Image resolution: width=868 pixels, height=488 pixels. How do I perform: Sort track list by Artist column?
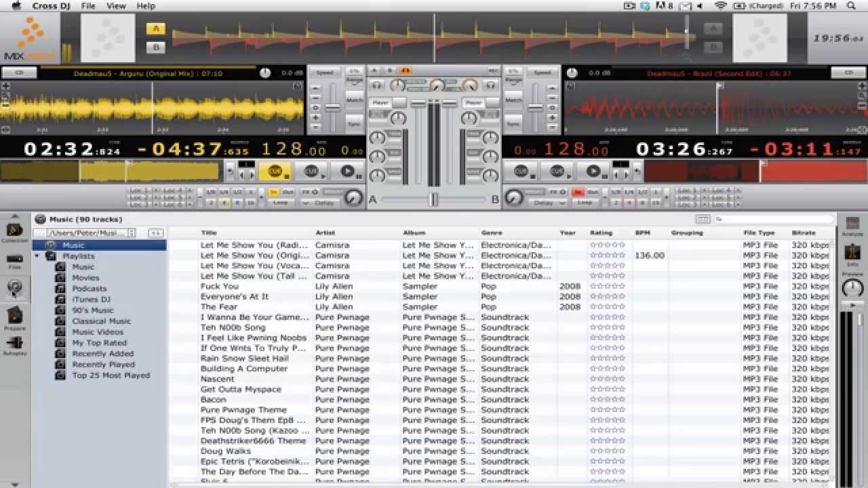325,232
